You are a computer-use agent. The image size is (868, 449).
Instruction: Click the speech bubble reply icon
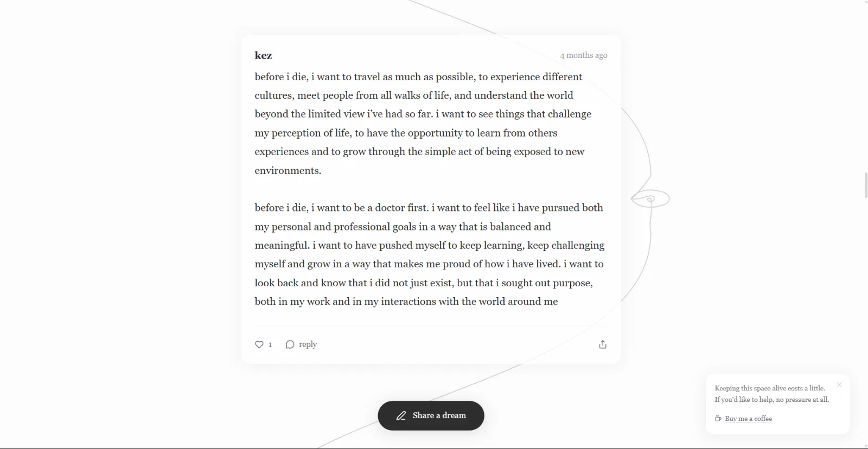click(x=290, y=344)
